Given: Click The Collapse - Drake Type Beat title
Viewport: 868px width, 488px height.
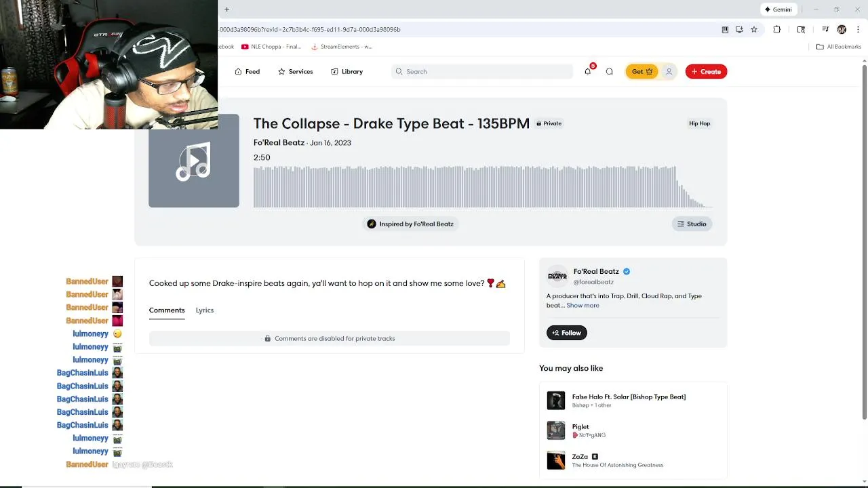Looking at the screenshot, I should 391,123.
